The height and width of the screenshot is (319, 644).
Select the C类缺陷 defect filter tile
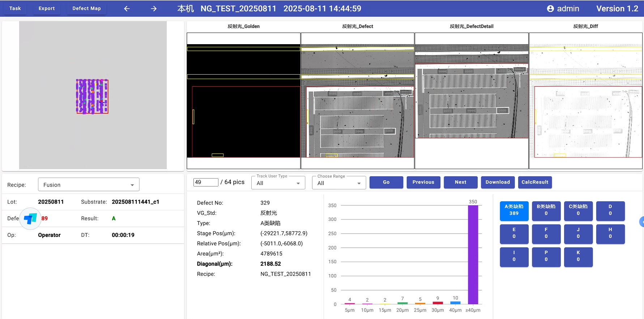(578, 210)
